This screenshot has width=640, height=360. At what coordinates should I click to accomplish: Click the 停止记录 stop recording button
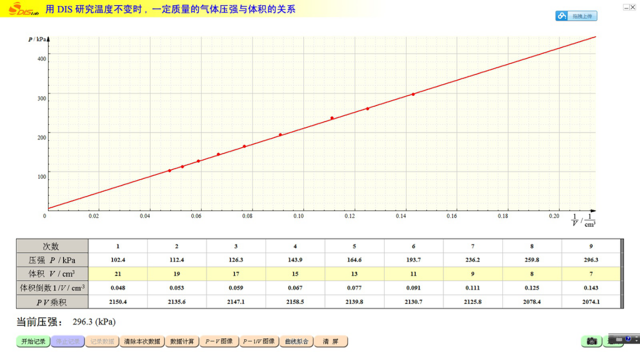coord(68,341)
